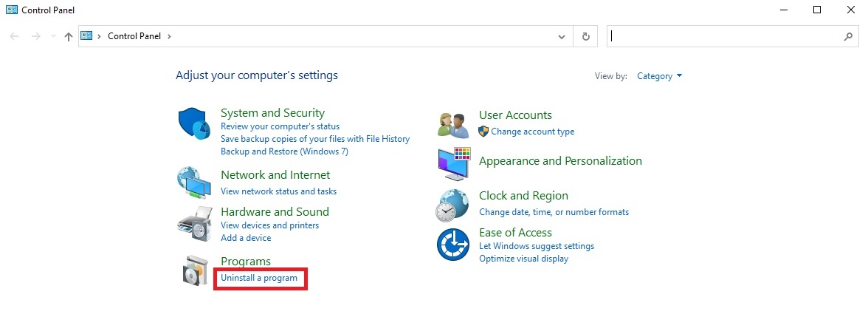Viewport: 868px width, 317px height.
Task: Go up one level with up arrow
Action: tap(69, 36)
